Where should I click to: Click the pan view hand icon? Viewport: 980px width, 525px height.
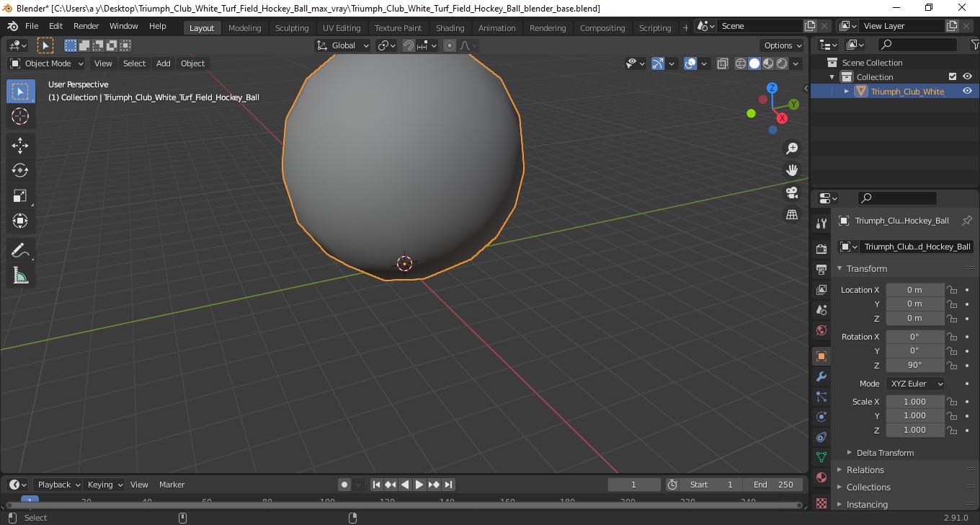(792, 170)
